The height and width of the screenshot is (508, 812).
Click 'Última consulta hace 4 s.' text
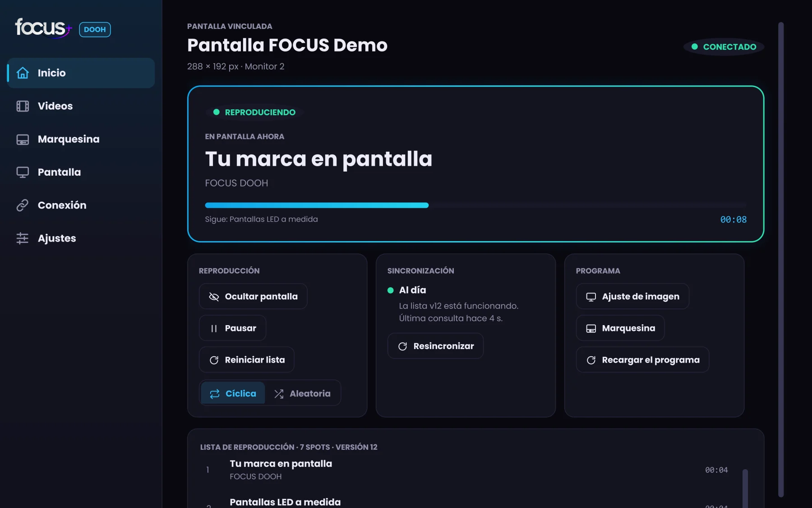coord(451,318)
